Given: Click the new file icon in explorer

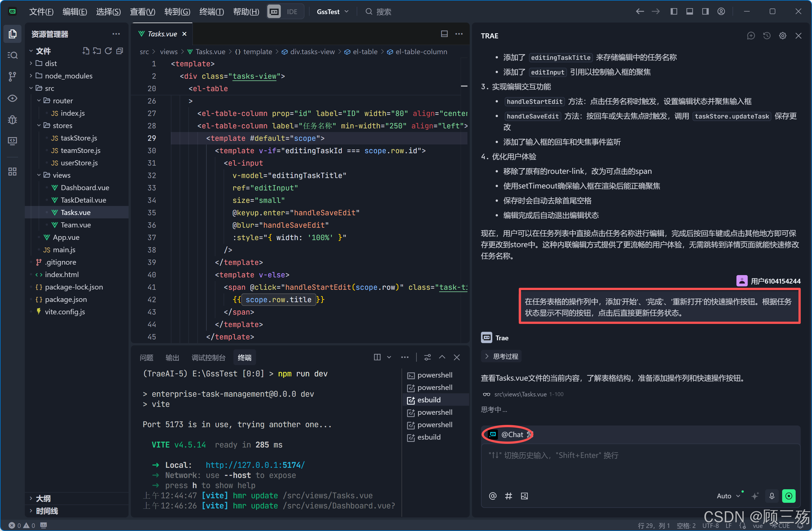Looking at the screenshot, I should pos(86,51).
